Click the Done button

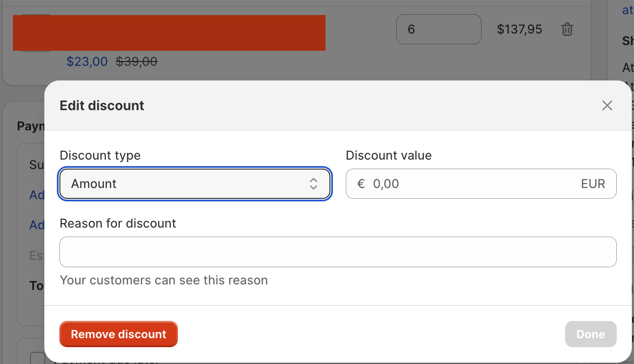tap(590, 334)
